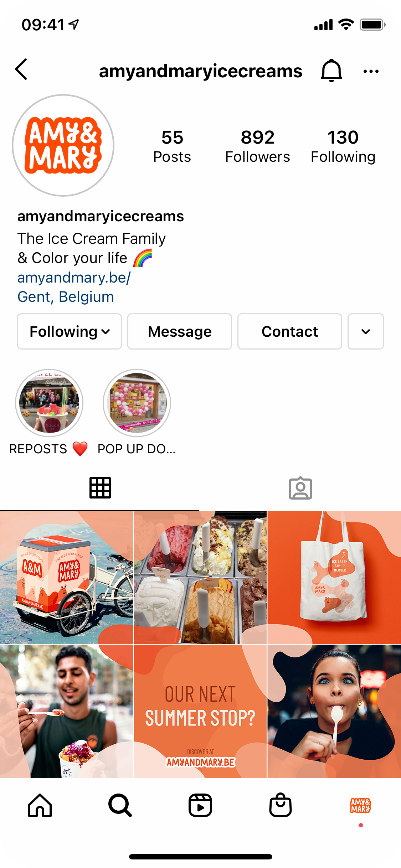
Task: Expand suggested accounts chevron button
Action: click(366, 331)
